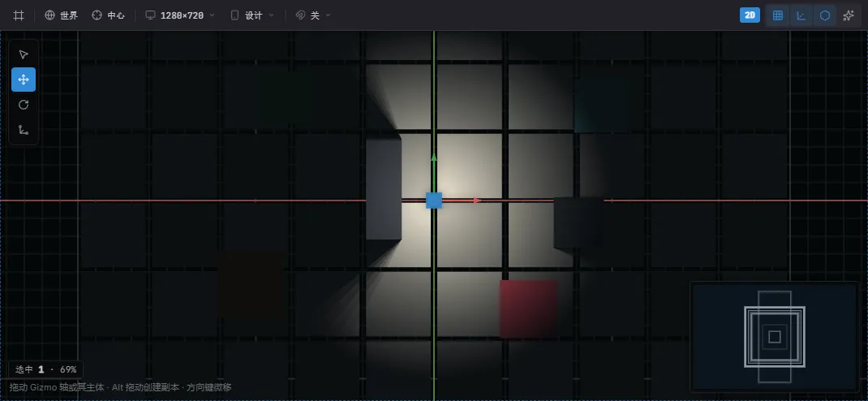
Task: Toggle grid display in the viewport
Action: click(x=777, y=15)
